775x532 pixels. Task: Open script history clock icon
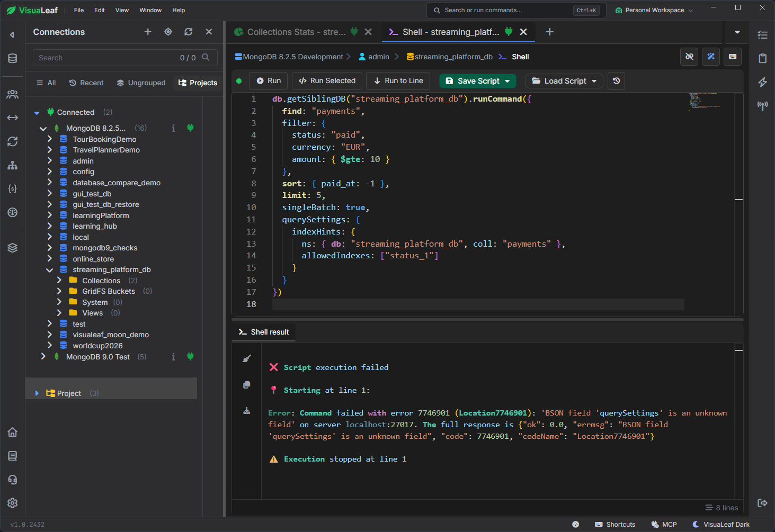(x=616, y=81)
